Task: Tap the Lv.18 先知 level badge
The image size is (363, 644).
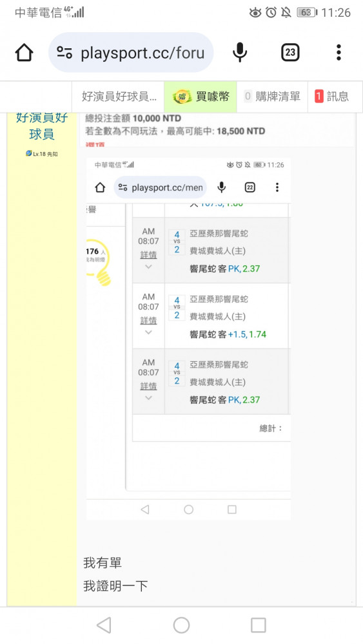Action: click(41, 154)
